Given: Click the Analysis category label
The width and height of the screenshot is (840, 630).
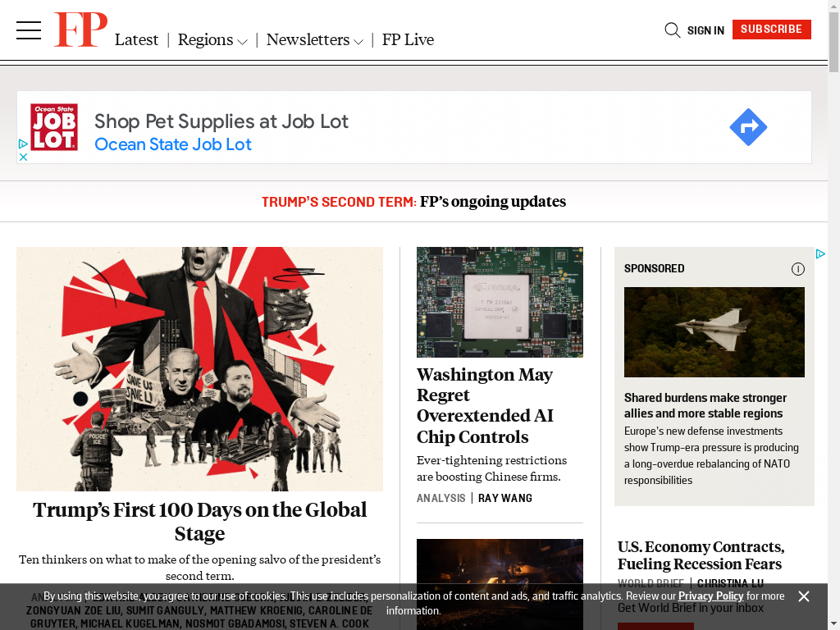Looking at the screenshot, I should (x=441, y=498).
